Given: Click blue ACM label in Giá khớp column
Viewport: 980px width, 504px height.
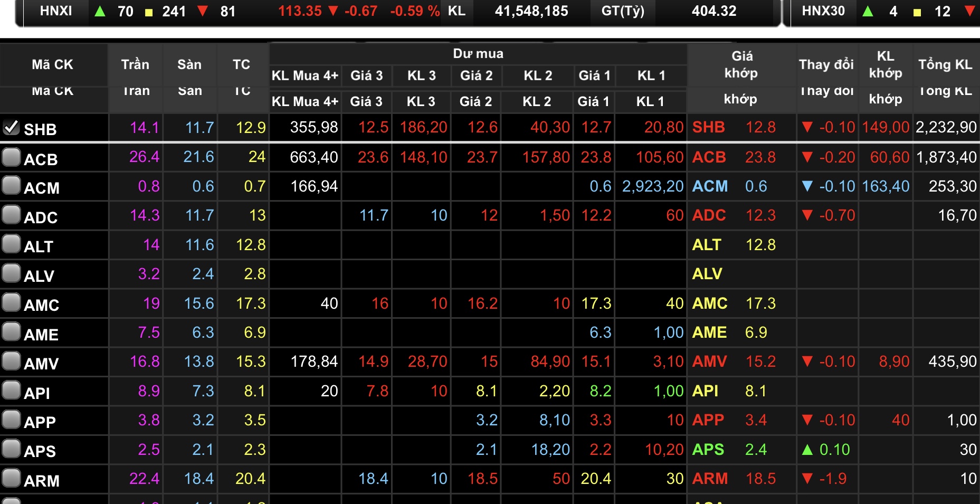Looking at the screenshot, I should tap(710, 186).
